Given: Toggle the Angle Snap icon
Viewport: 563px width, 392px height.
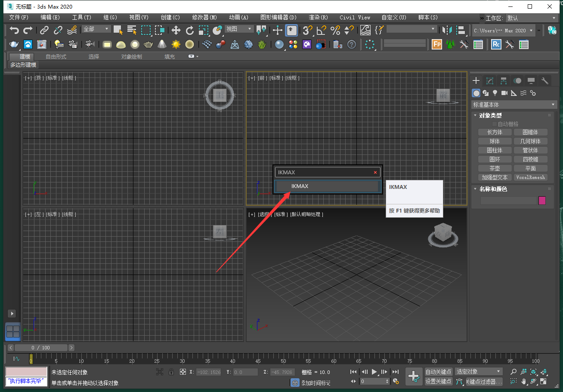Looking at the screenshot, I should point(322,30).
